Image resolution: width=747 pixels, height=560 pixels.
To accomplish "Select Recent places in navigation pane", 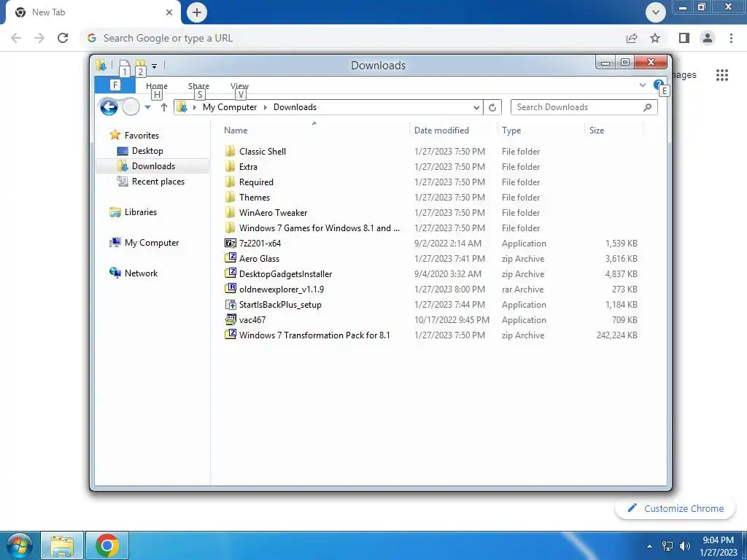I will click(x=158, y=182).
